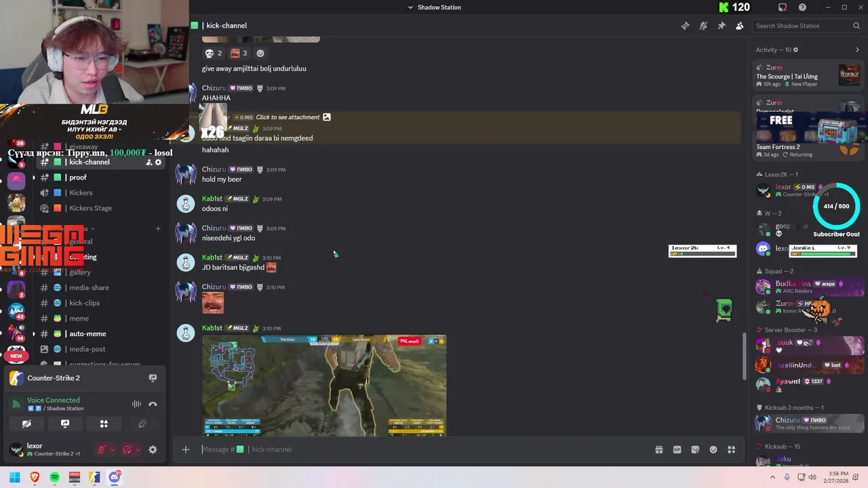Open Activity settings gear in member list
868x488 pixels.
pyautogui.click(x=795, y=49)
